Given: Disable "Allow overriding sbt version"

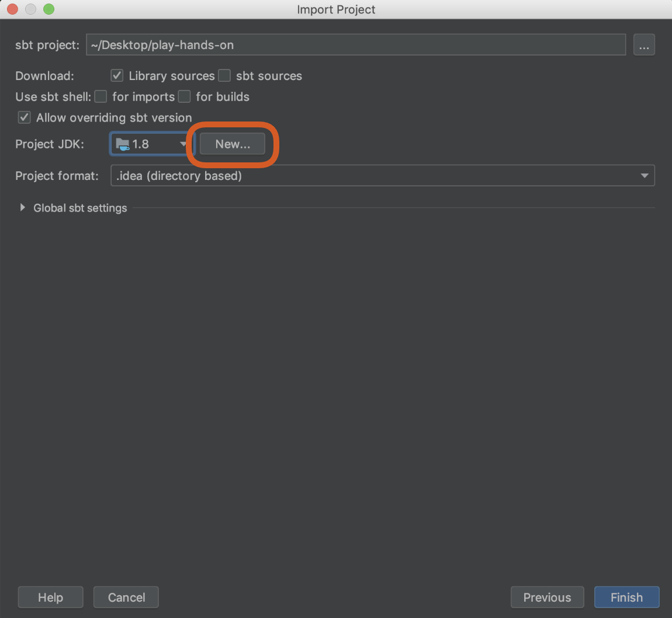Looking at the screenshot, I should click(24, 117).
